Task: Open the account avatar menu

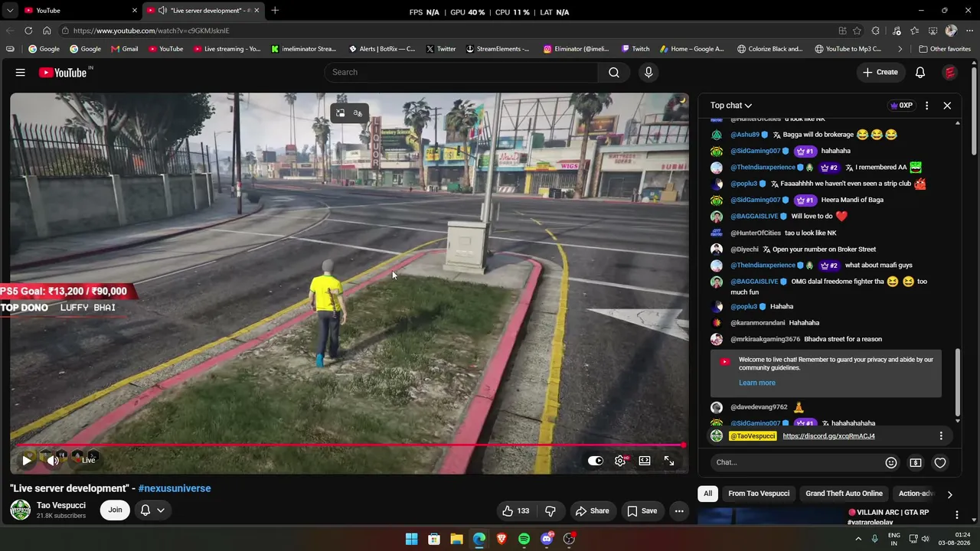Action: click(x=950, y=72)
